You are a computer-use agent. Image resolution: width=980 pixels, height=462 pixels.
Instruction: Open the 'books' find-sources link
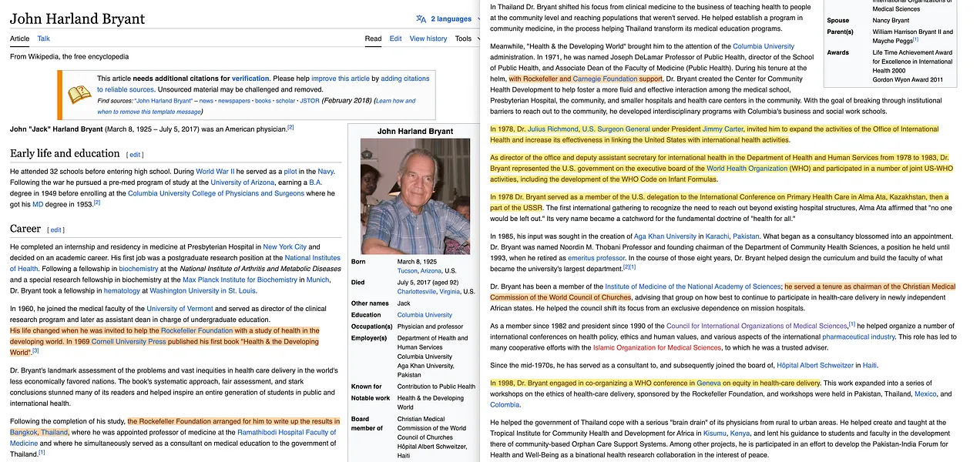(x=263, y=101)
